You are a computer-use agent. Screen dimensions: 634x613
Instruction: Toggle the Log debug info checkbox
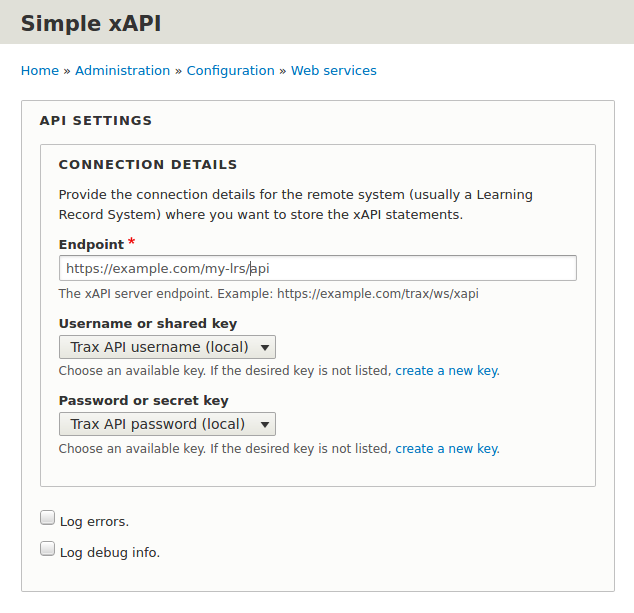(x=47, y=549)
